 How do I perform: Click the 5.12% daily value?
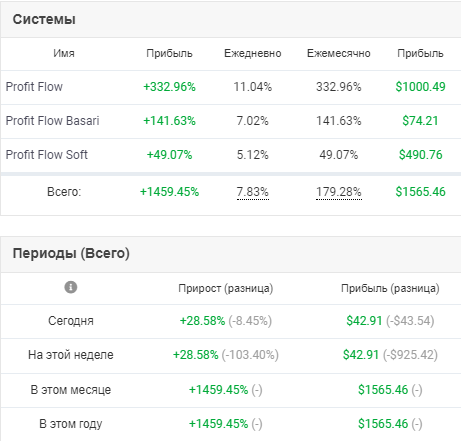pos(253,155)
